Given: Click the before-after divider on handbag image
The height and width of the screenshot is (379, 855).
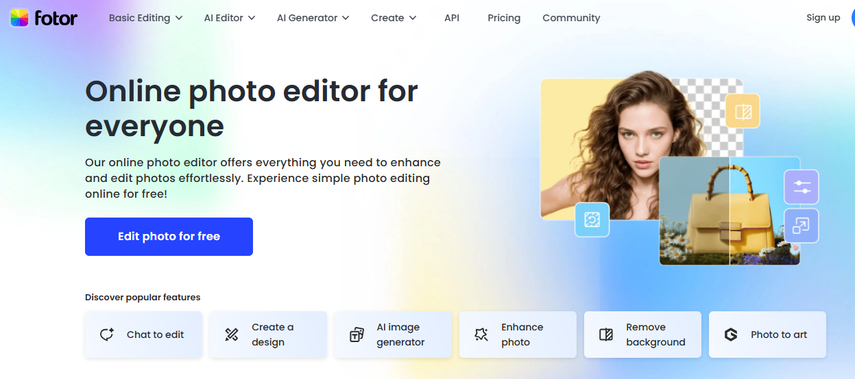Looking at the screenshot, I should coord(730,211).
